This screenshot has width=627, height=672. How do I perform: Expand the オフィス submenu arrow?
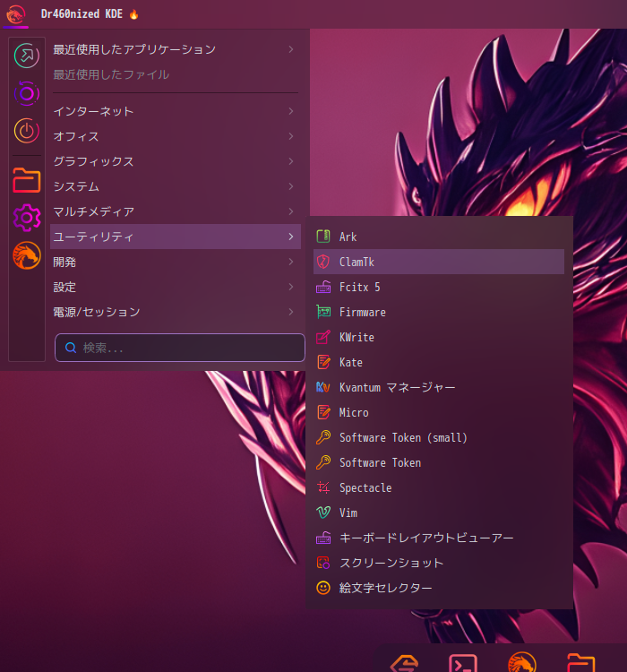click(x=290, y=136)
